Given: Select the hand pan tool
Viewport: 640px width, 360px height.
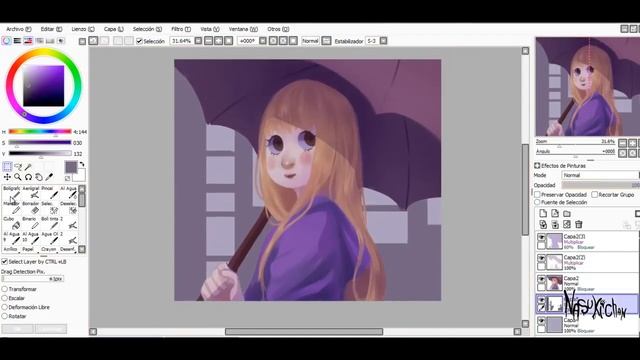Looking at the screenshot, I should coord(39,177).
